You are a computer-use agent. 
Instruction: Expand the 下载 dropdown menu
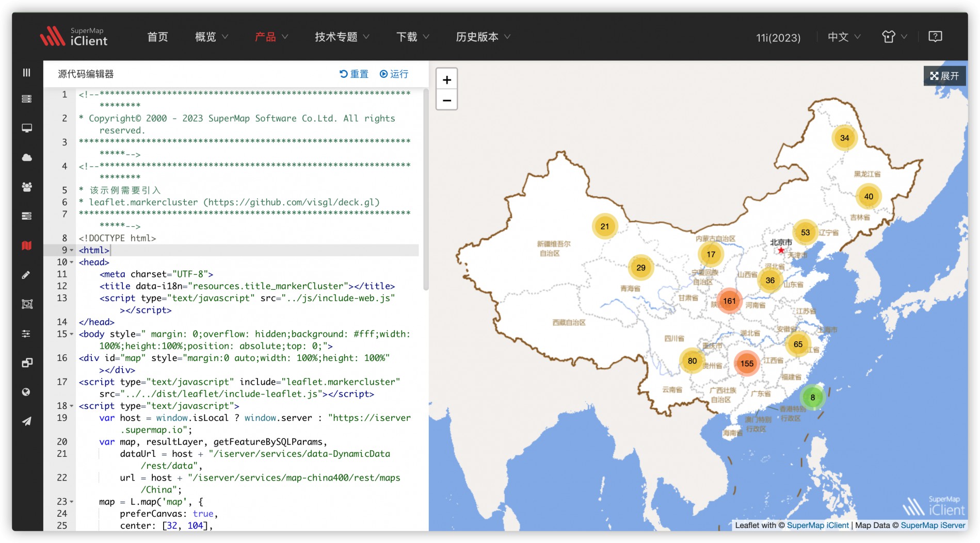point(413,37)
